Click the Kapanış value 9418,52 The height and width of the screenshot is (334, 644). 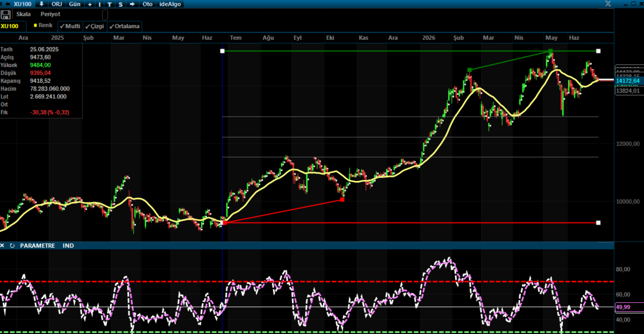(x=40, y=81)
